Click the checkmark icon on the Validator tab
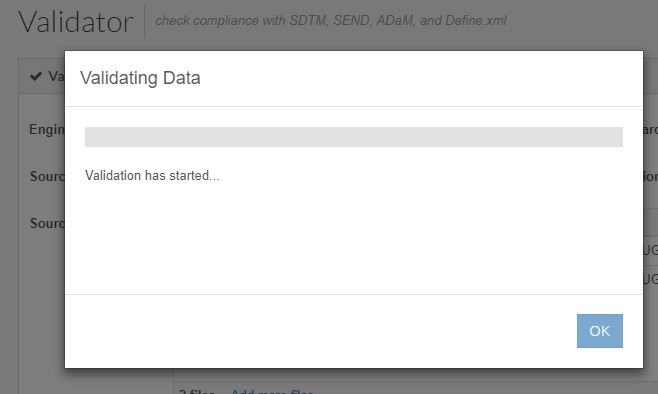 36,76
